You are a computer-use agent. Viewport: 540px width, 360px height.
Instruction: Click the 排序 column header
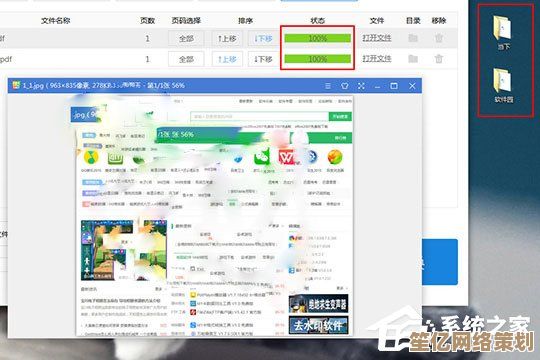tap(245, 21)
